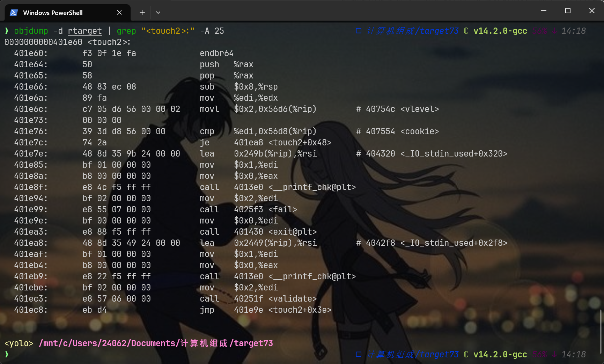Click the "objdump" command word
The height and width of the screenshot is (364, 604).
pyautogui.click(x=31, y=31)
